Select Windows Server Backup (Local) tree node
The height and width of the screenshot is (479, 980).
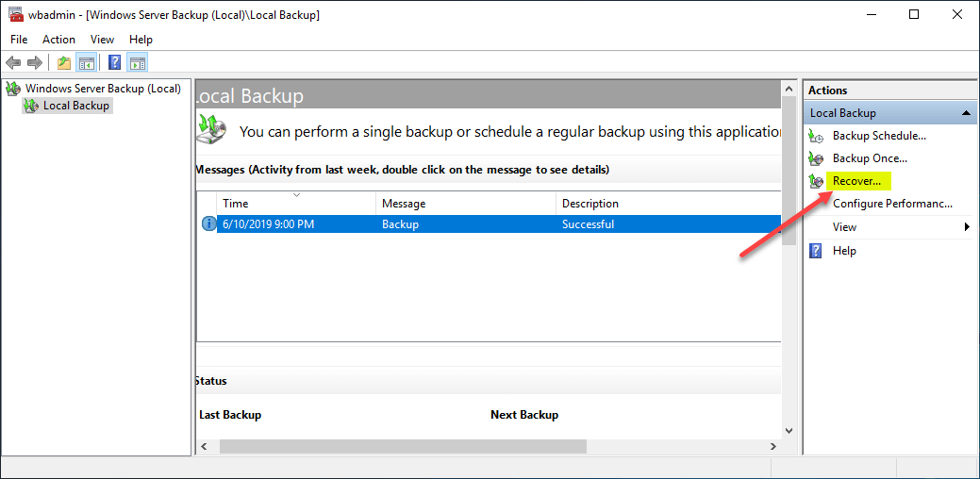(x=103, y=89)
